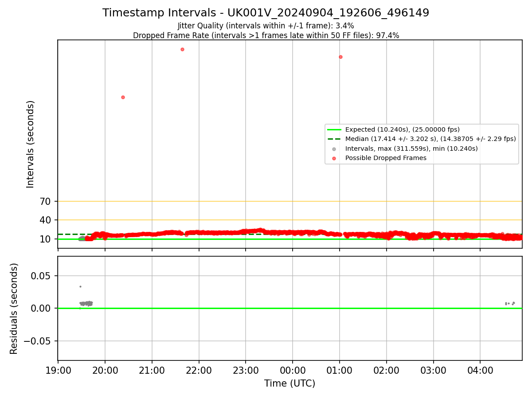Click the 02:00 time tick label
The image size is (532, 399).
click(387, 370)
